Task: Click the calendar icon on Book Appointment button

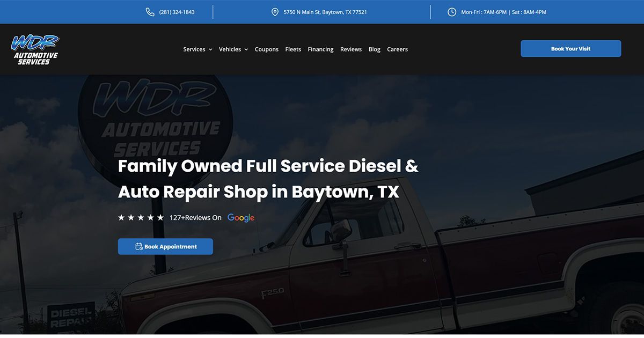Action: click(x=138, y=246)
